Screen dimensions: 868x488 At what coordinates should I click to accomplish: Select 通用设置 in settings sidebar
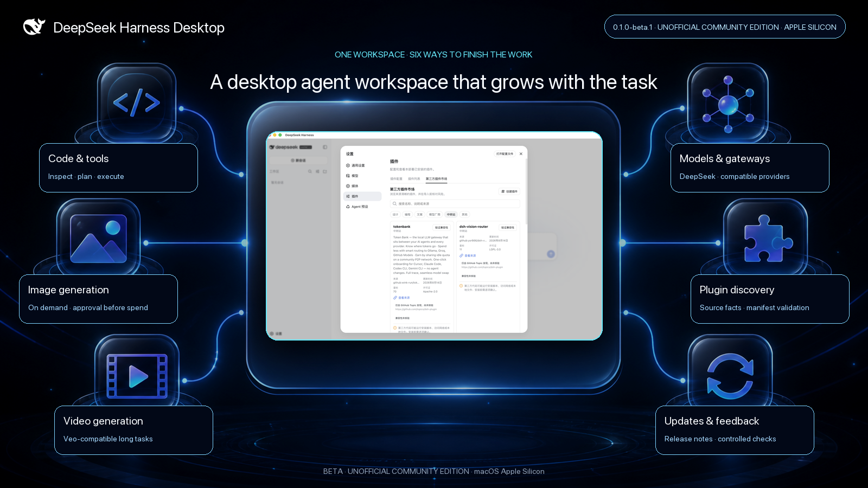click(x=362, y=165)
